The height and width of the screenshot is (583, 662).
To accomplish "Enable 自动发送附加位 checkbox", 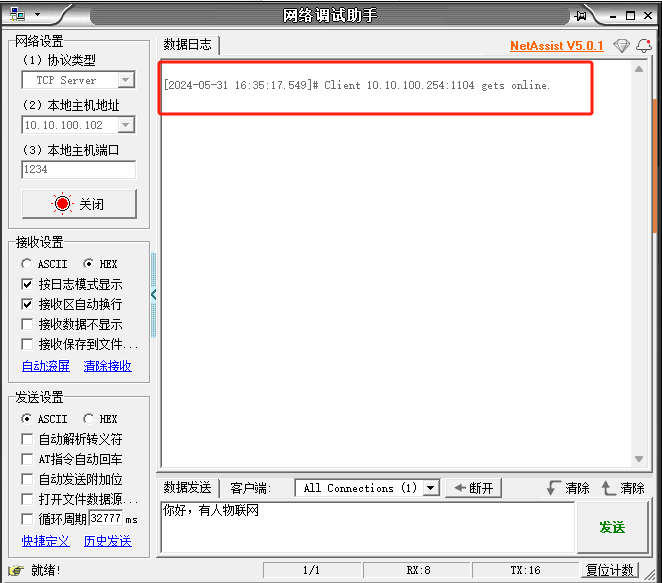I will (x=27, y=479).
